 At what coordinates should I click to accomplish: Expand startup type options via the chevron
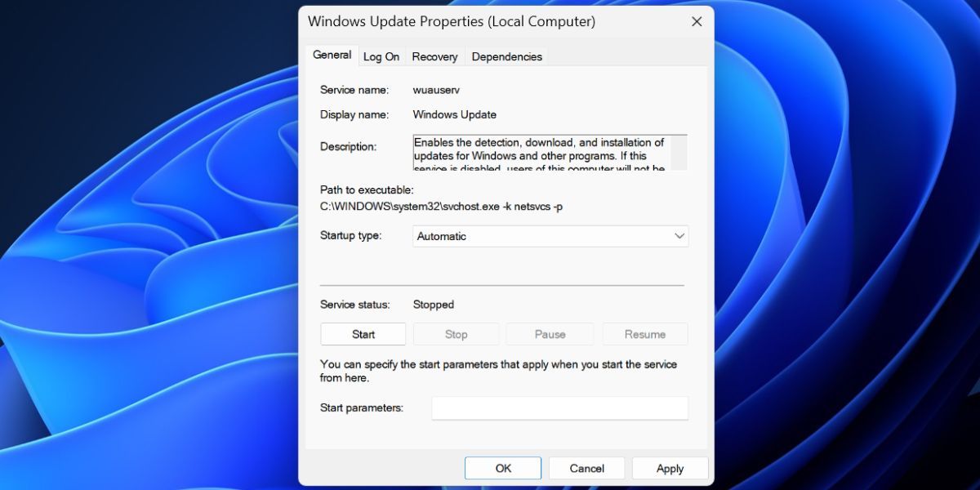(x=678, y=236)
